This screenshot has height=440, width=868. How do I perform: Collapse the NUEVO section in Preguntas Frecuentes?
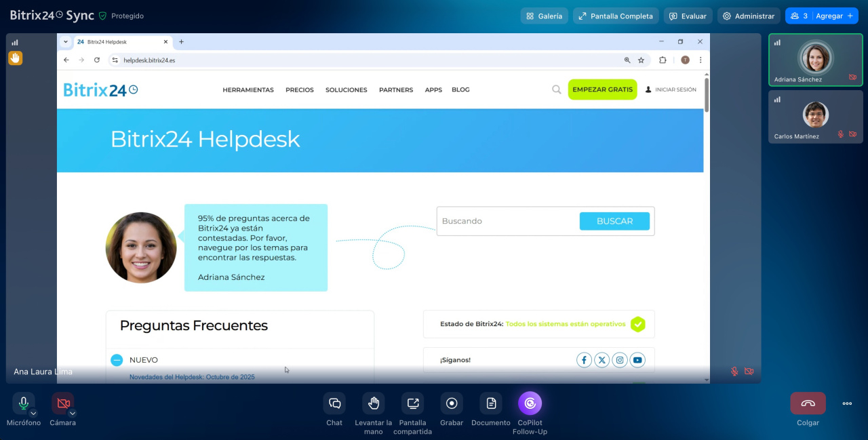(x=117, y=360)
